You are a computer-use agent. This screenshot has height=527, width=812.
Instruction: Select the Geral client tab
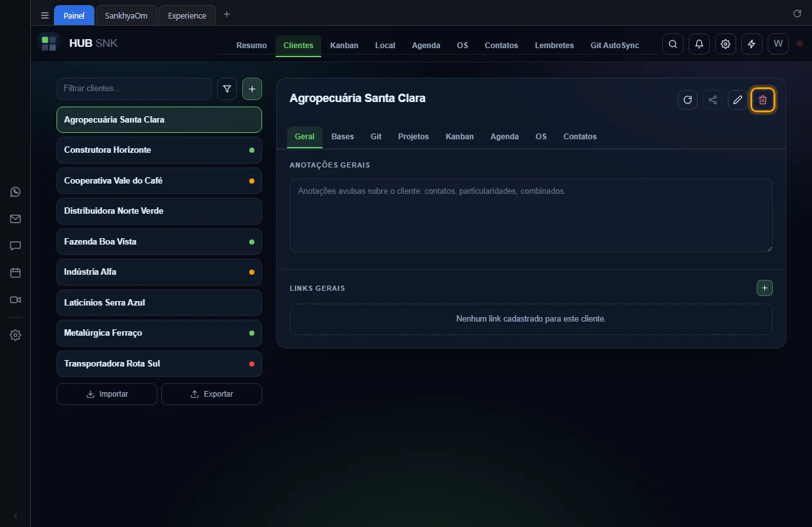(x=304, y=137)
